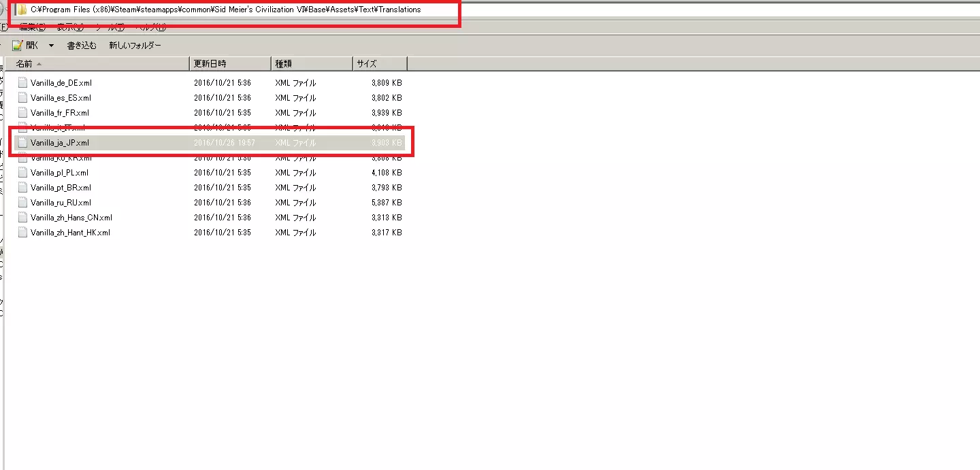Select the file name Vanilla_es_ES.xml

point(61,97)
